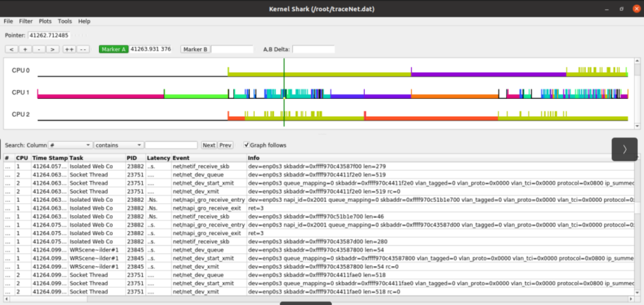The image size is (644, 305).
Task: Click the A,B Delta field
Action: point(314,49)
